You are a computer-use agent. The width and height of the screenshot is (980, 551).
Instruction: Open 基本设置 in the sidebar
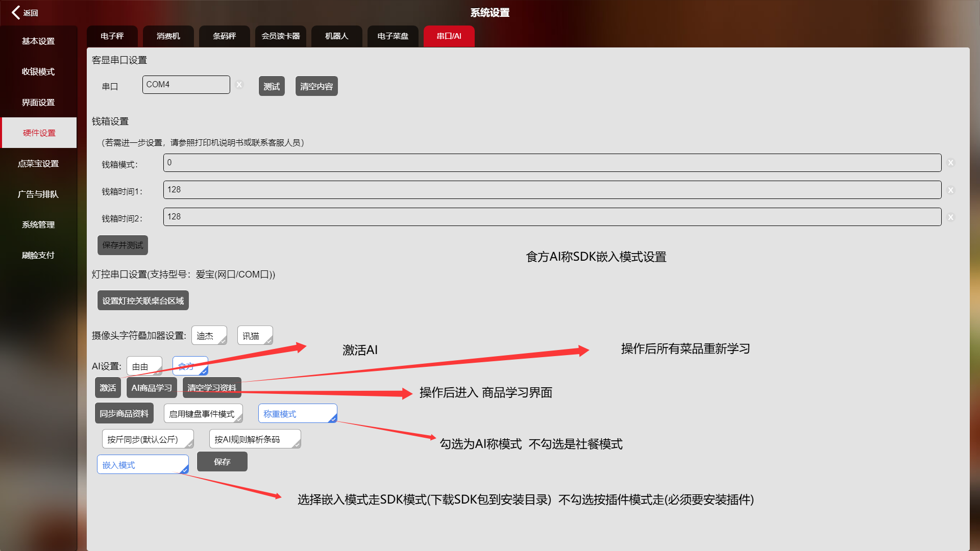click(38, 41)
